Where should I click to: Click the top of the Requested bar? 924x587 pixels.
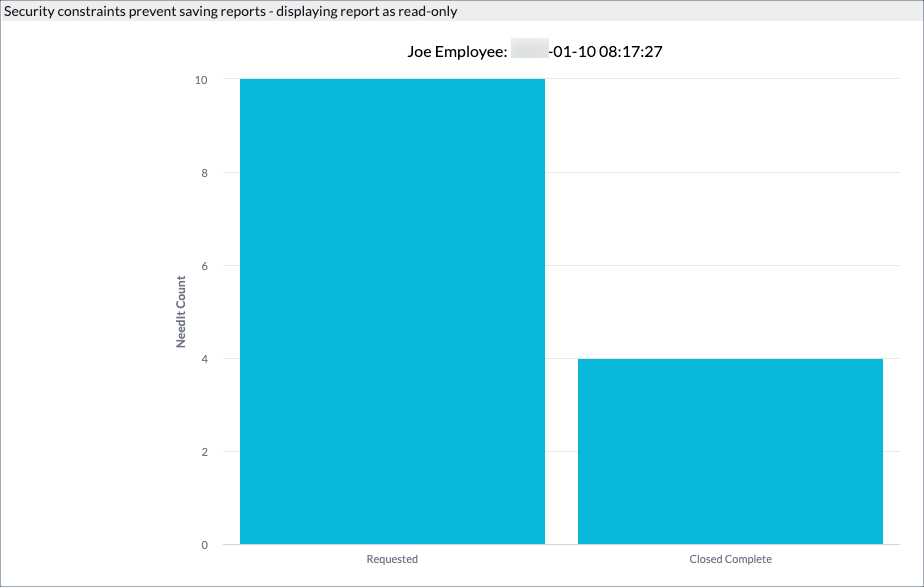(x=390, y=80)
